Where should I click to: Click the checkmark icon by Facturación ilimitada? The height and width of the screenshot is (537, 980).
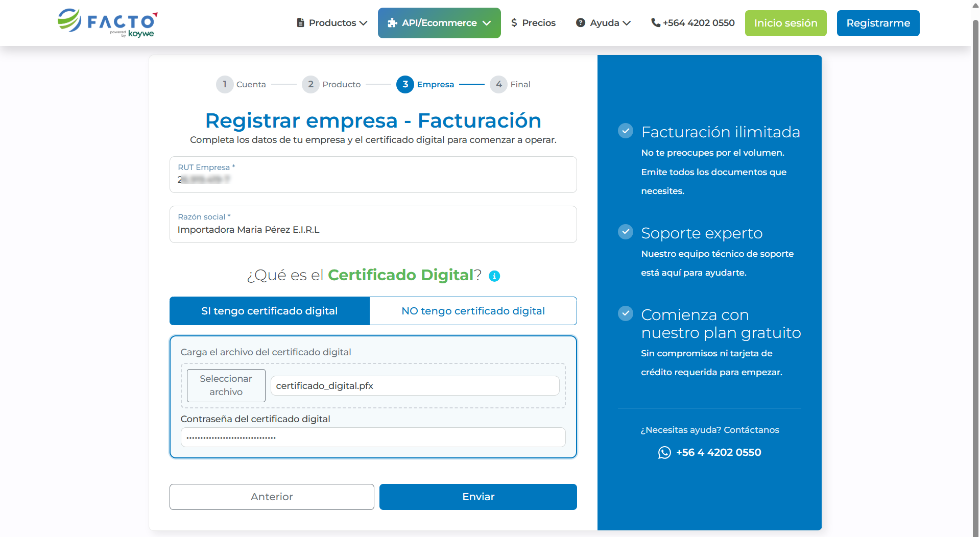coord(626,131)
